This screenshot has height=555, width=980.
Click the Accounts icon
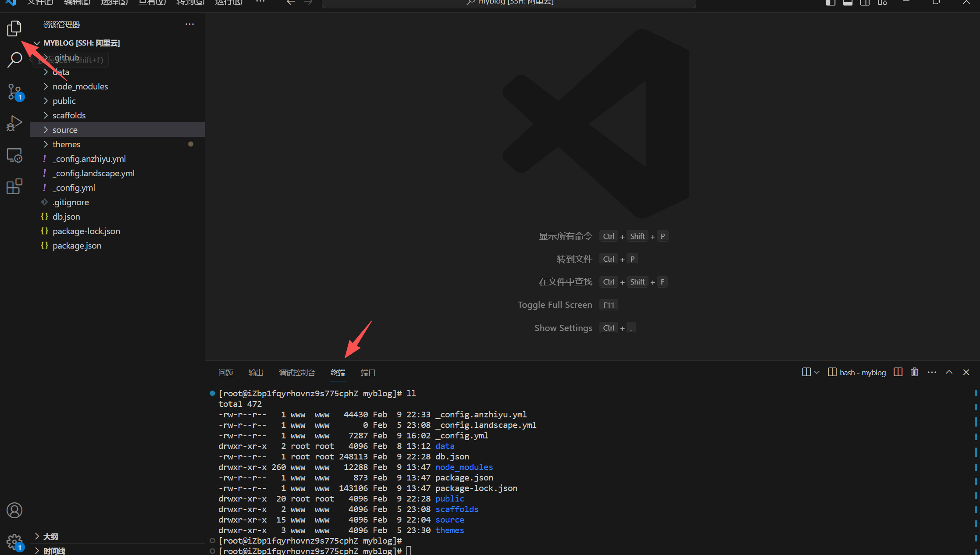point(14,510)
